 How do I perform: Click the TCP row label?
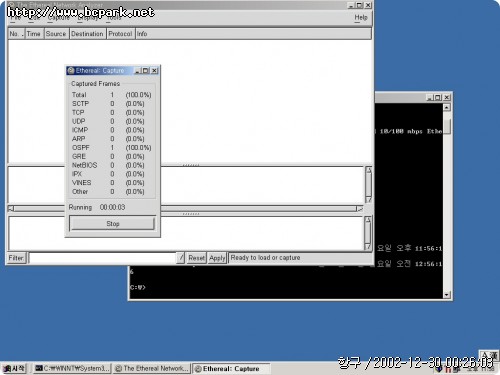coord(78,112)
